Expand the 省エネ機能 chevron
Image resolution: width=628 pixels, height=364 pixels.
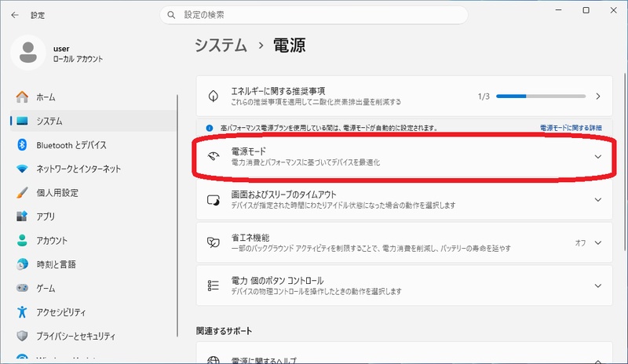598,242
